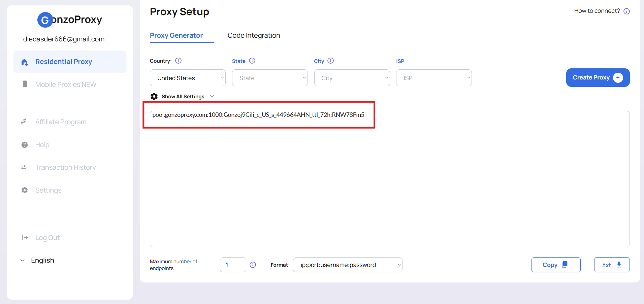Open the Country dropdown showing United States

coord(188,78)
